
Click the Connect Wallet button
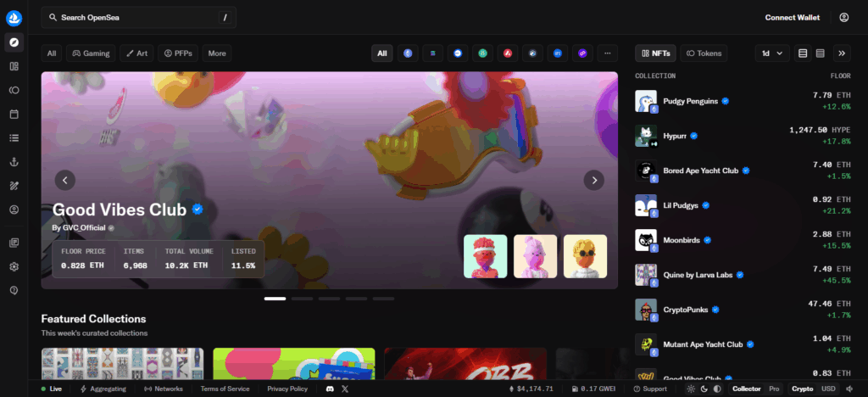(792, 17)
